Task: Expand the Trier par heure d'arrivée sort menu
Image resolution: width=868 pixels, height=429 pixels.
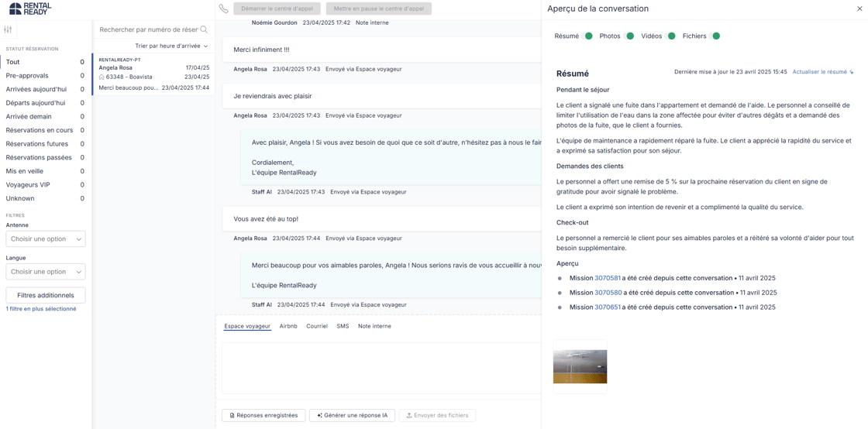Action: (171, 46)
